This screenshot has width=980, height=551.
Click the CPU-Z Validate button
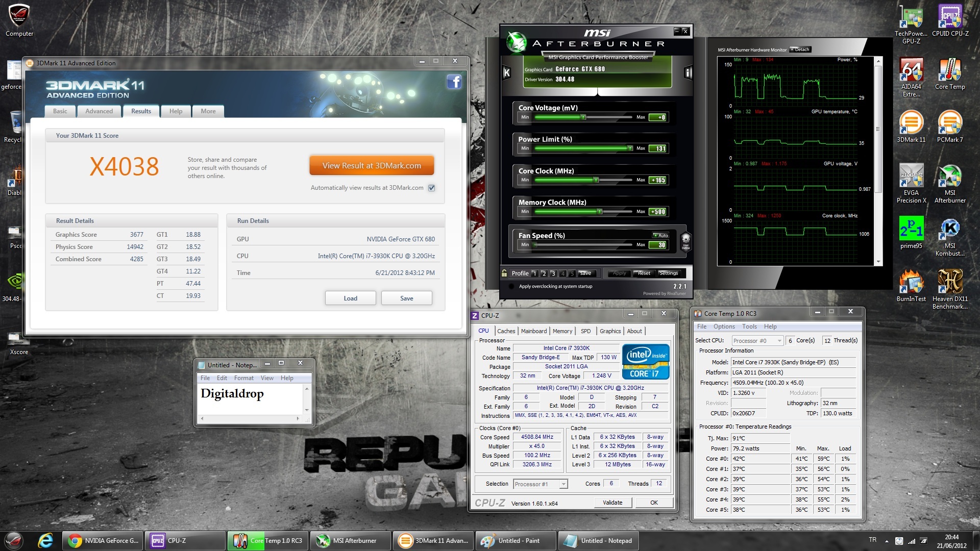612,503
